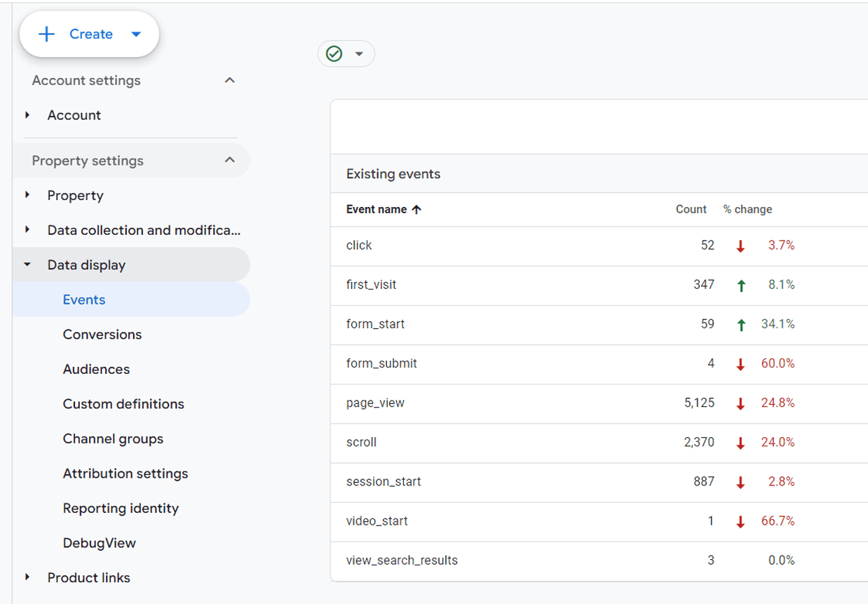Image resolution: width=868 pixels, height=604 pixels.
Task: Click the 24.8% change value
Action: pos(778,403)
